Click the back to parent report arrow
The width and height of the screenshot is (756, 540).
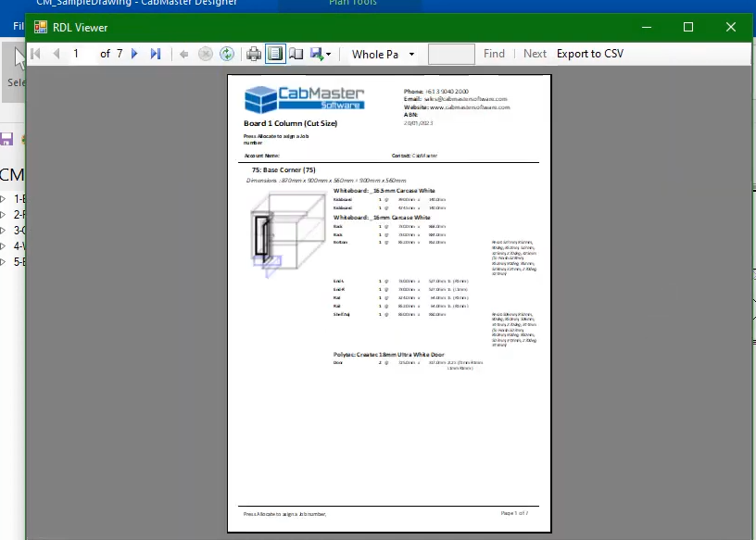pyautogui.click(x=184, y=54)
